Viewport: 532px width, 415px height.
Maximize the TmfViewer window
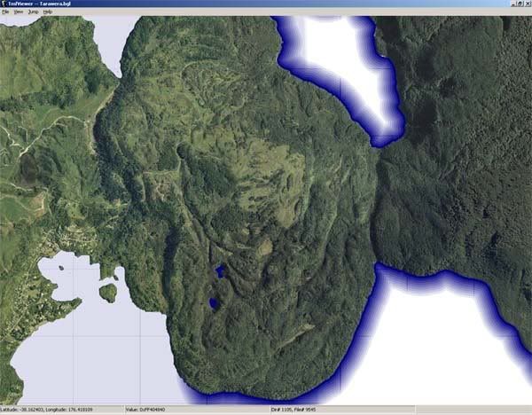coord(518,4)
